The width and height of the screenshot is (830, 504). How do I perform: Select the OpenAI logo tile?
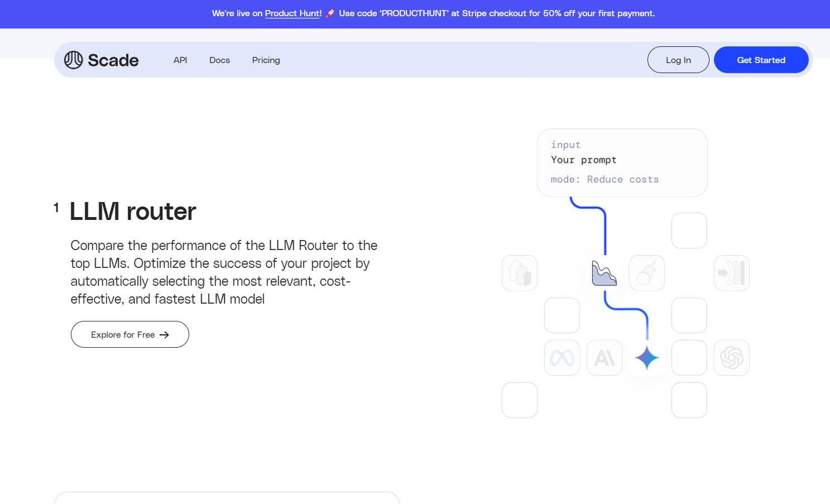(x=731, y=358)
